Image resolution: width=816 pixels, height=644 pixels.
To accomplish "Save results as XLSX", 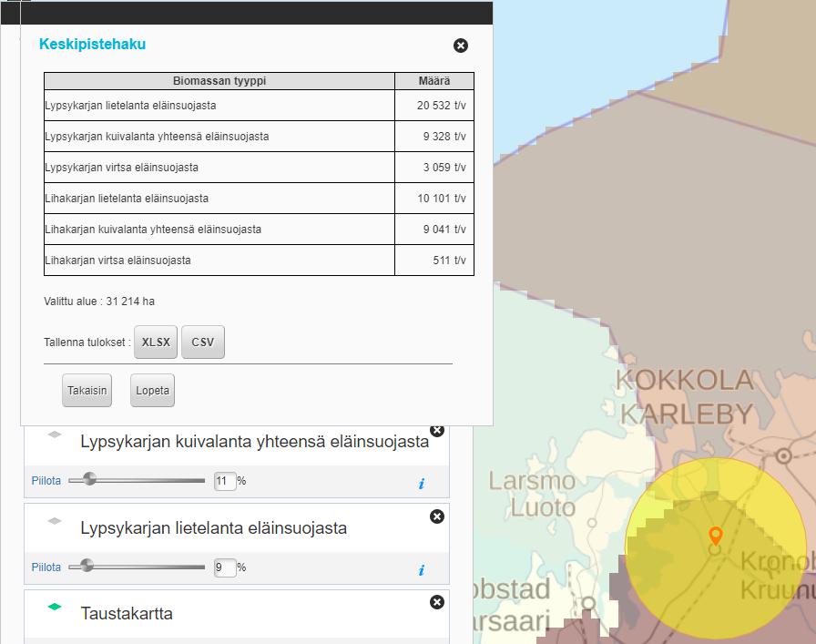I will click(x=156, y=342).
